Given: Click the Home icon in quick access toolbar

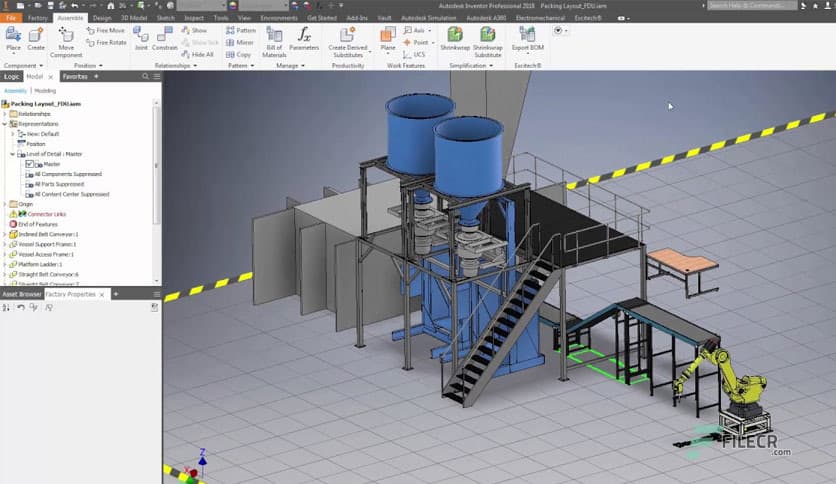Looking at the screenshot, I should 111,6.
